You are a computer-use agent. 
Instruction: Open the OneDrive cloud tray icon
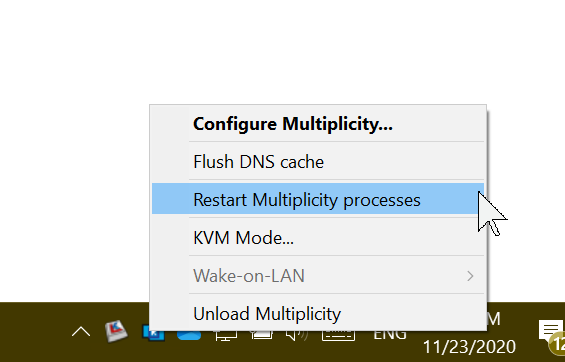(189, 335)
